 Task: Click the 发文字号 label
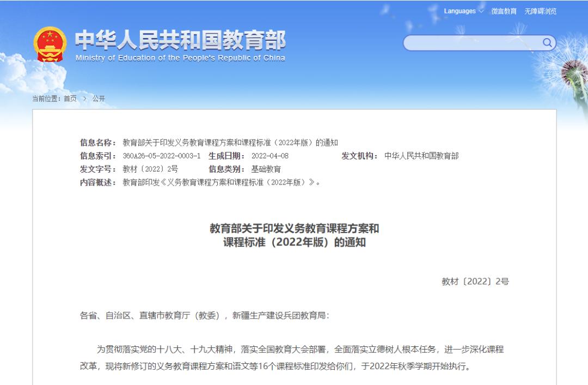98,169
